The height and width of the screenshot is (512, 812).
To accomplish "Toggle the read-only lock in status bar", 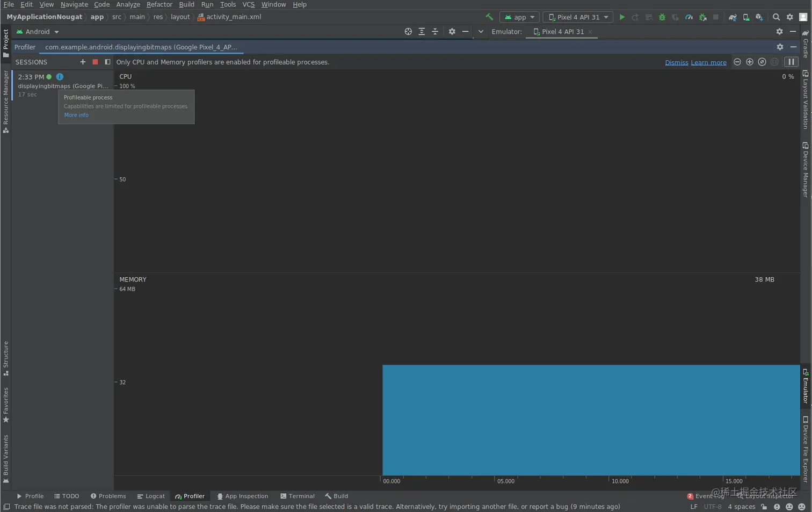I will click(764, 507).
